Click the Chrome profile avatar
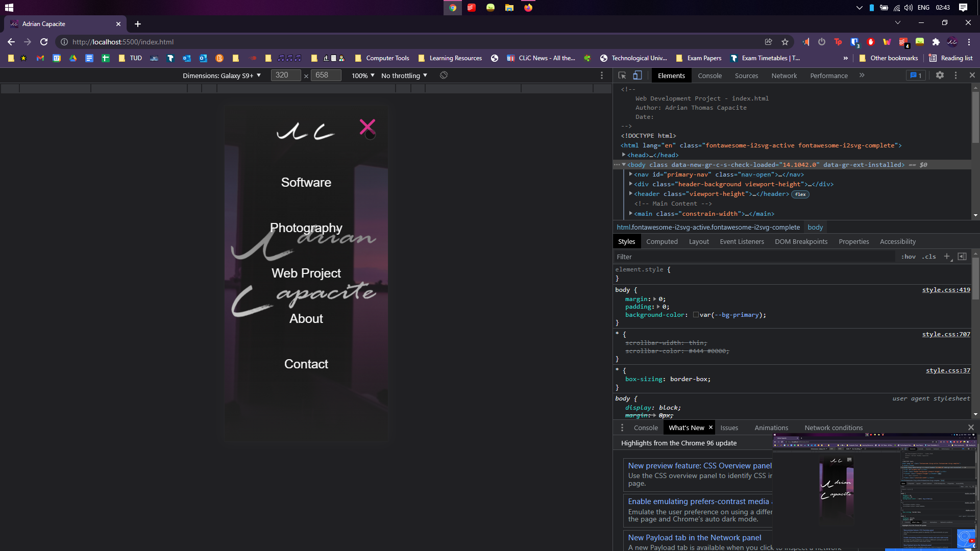The image size is (980, 551). (952, 42)
